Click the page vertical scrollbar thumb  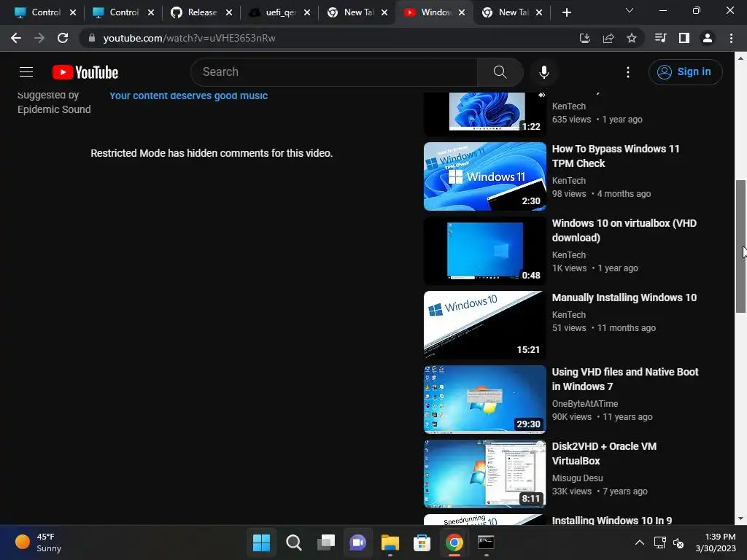tap(740, 246)
